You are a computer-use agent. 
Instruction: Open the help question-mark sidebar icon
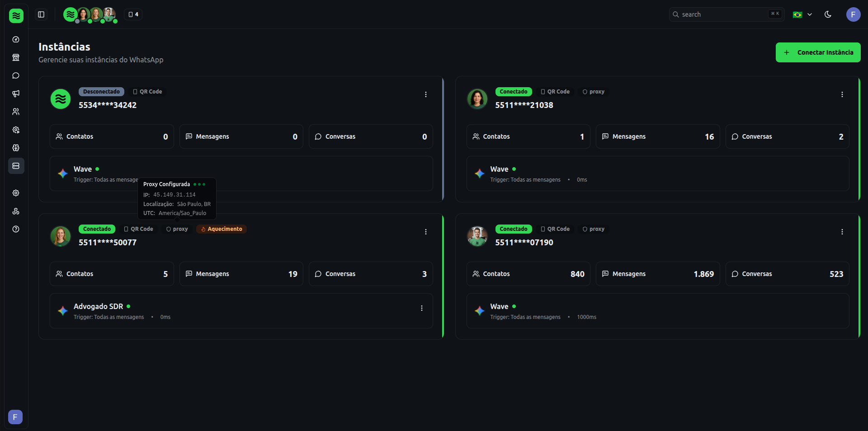tap(16, 229)
